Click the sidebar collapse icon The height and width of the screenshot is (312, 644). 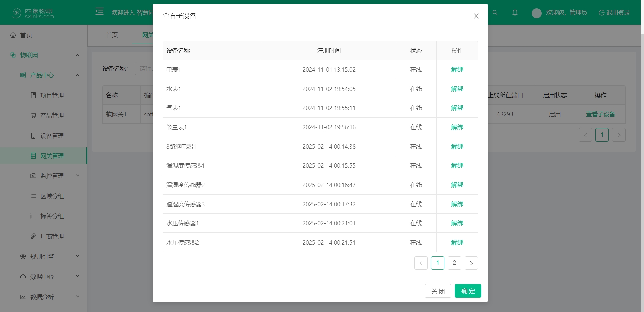tap(99, 11)
